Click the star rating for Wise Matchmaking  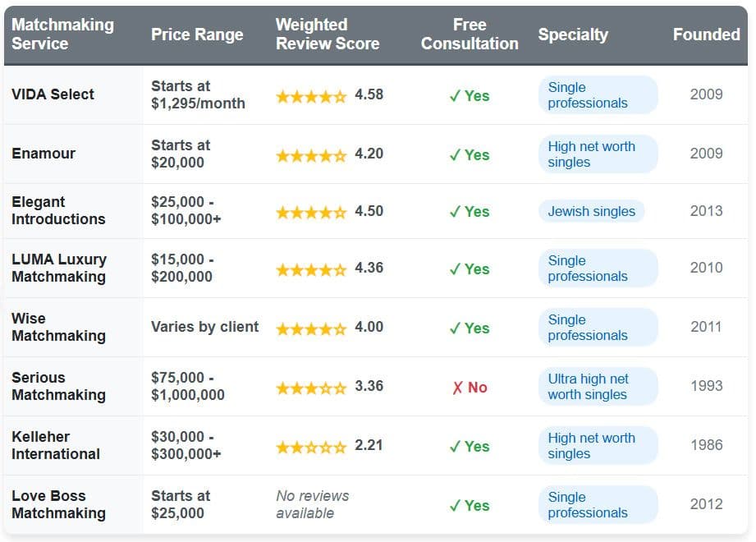(311, 328)
